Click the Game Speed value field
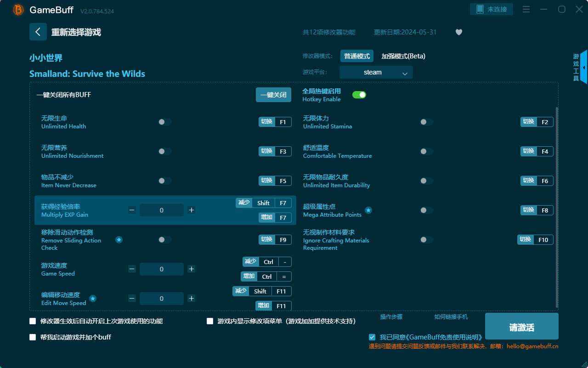 (162, 269)
